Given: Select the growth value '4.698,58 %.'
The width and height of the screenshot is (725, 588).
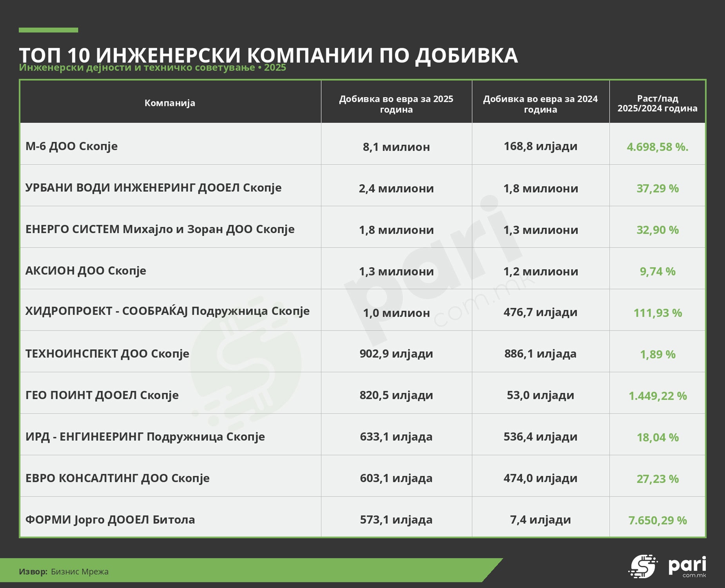Looking at the screenshot, I should click(x=658, y=147).
